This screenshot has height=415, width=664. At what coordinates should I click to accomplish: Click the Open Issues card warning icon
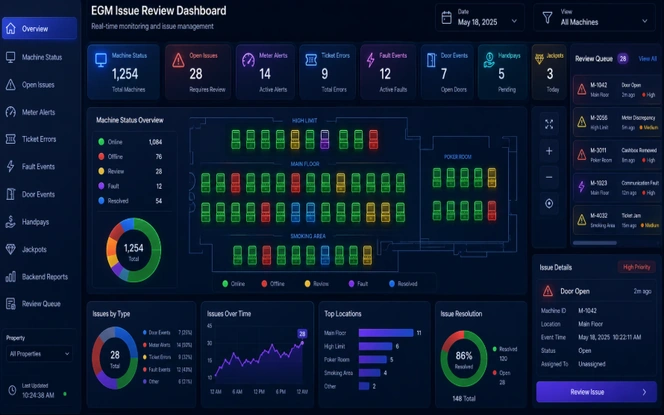click(178, 60)
